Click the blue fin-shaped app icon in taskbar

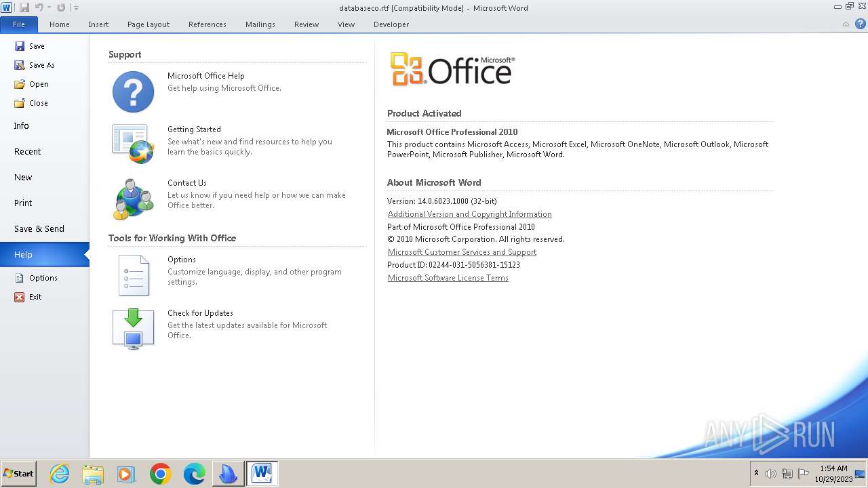coord(228,474)
